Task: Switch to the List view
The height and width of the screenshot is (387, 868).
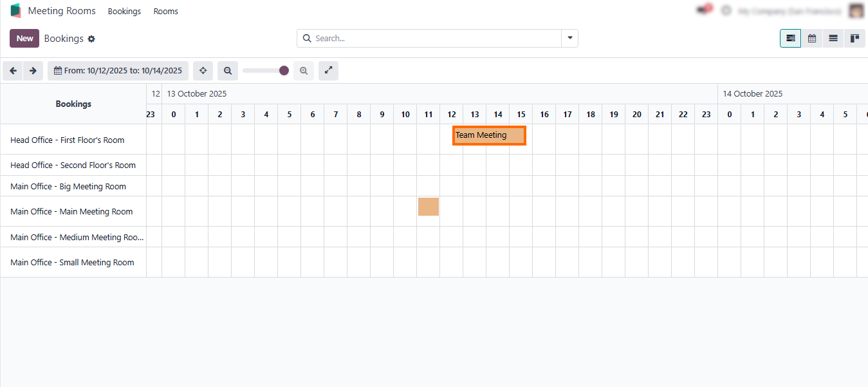Action: point(833,39)
